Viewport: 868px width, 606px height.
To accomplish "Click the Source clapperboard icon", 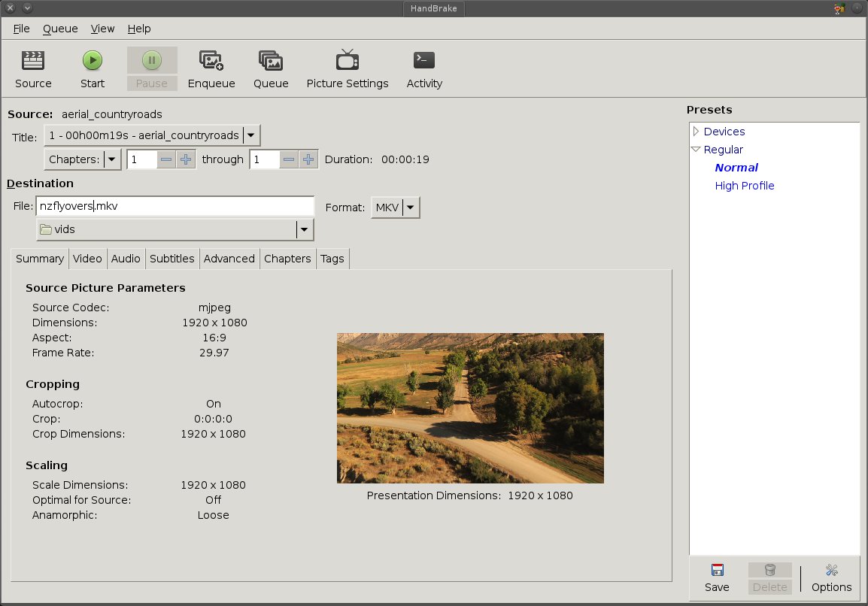I will 33,61.
